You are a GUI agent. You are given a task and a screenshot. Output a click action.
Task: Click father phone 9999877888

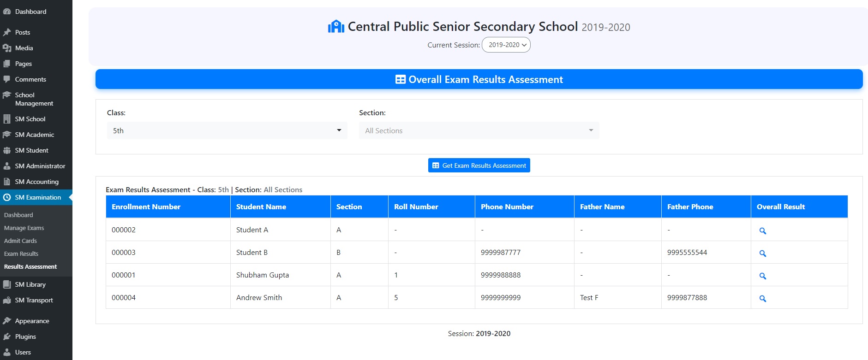coord(687,297)
